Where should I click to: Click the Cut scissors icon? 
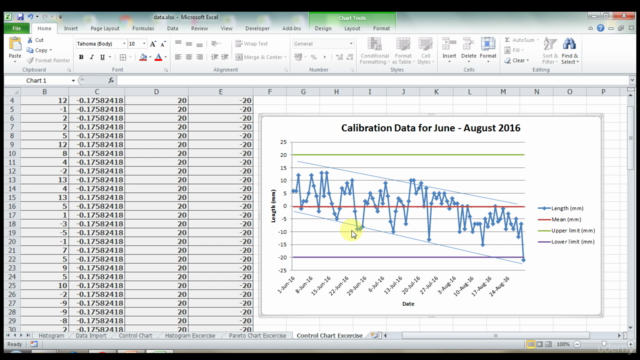[x=30, y=40]
